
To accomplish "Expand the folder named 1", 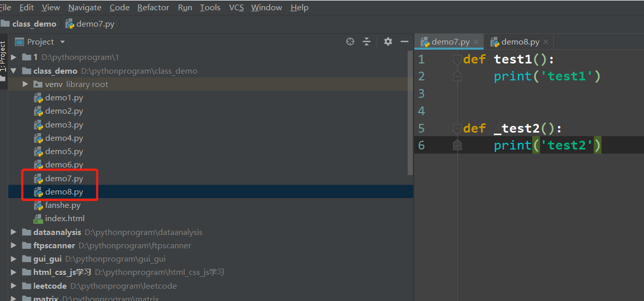I will pos(14,57).
